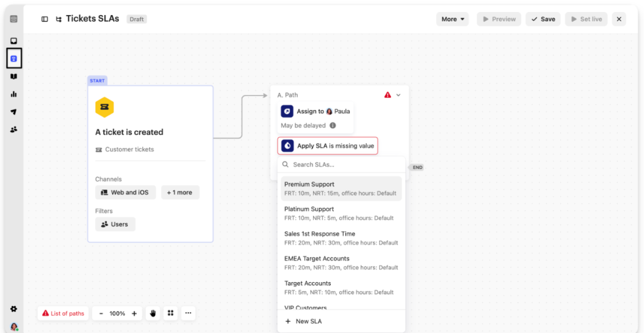Open the More dropdown menu
The width and height of the screenshot is (644, 333).
click(453, 19)
